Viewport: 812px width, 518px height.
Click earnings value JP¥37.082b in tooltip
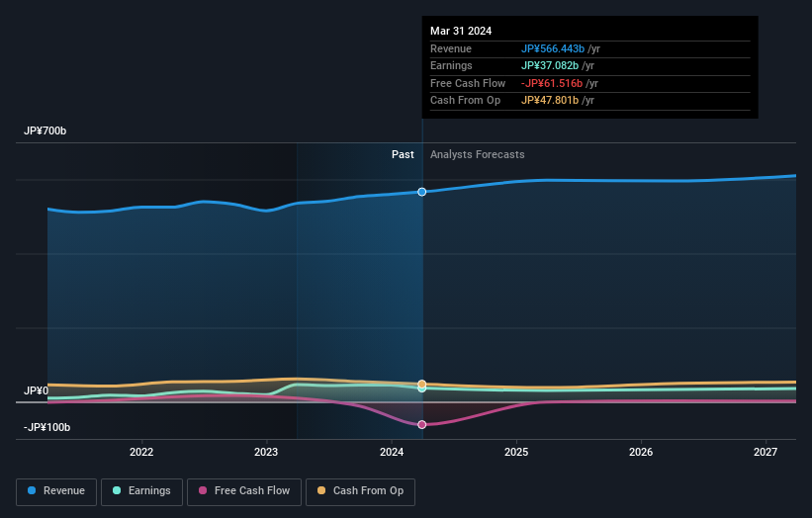pos(550,65)
